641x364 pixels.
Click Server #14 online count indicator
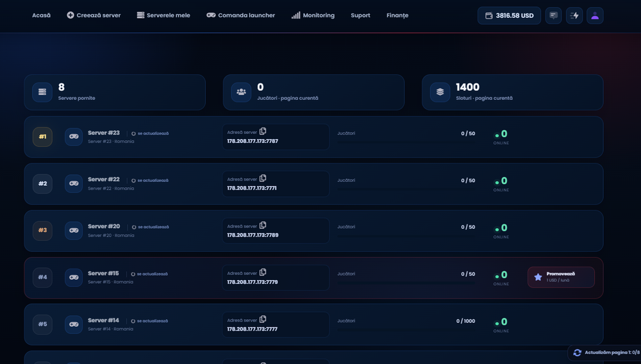click(501, 325)
